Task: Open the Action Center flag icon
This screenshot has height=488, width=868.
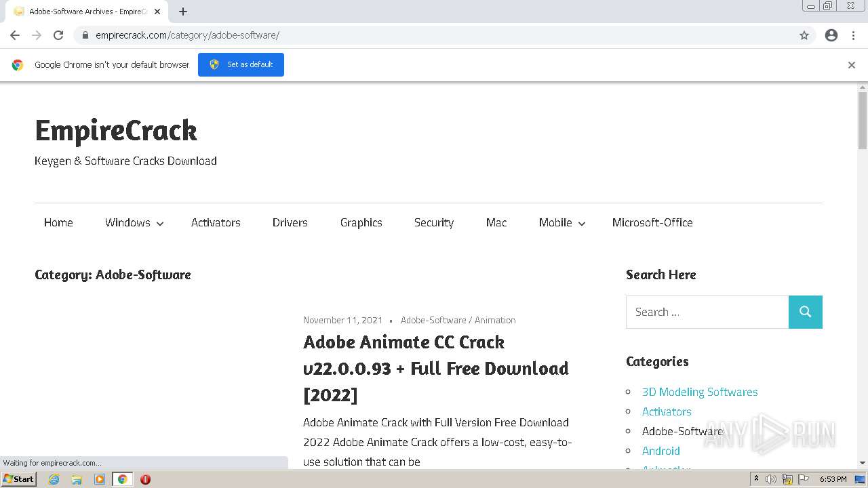Action: coord(803,479)
